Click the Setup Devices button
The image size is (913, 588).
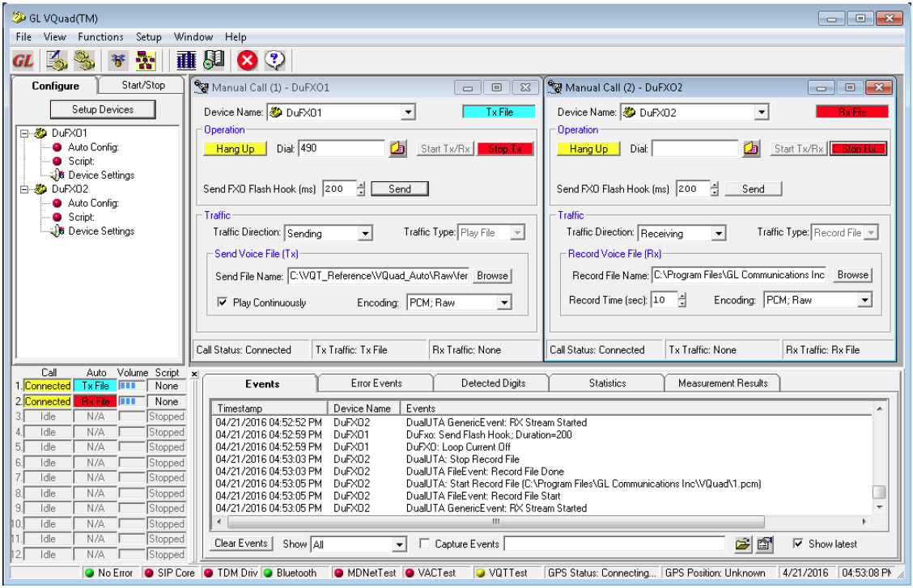[103, 109]
